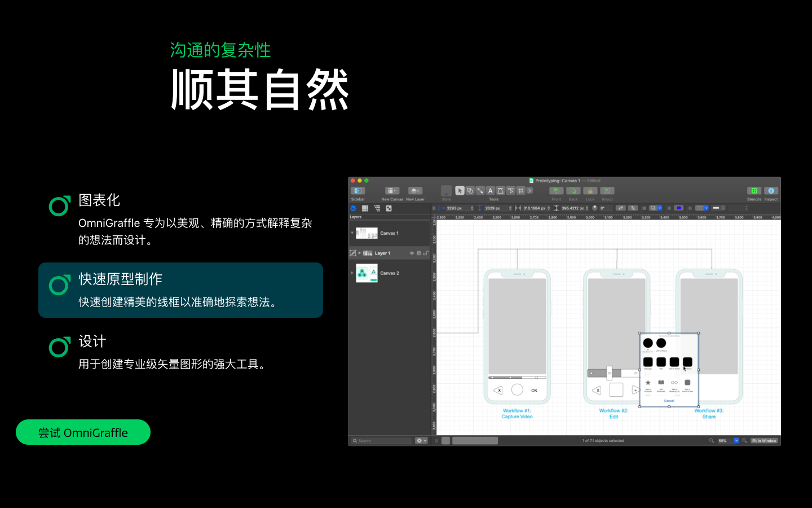Toggle the Sidebar button
The width and height of the screenshot is (812, 508).
pyautogui.click(x=358, y=190)
